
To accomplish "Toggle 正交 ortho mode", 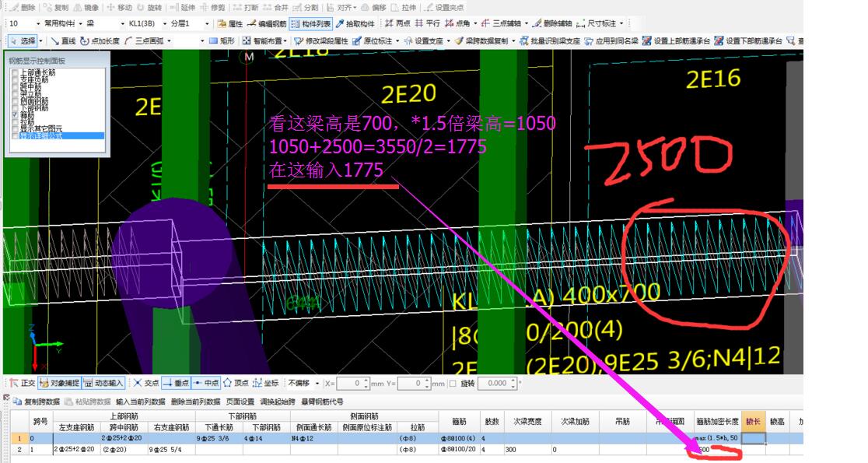I will [22, 384].
